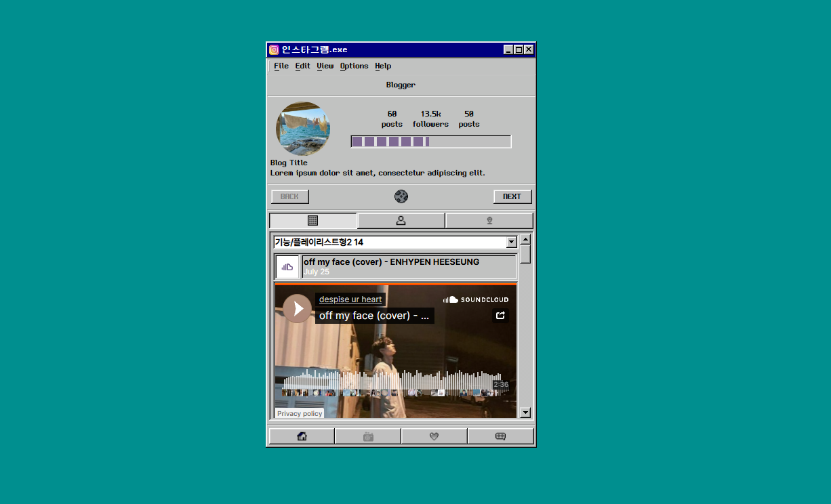This screenshot has height=504, width=831.
Task: Click the 2:36 track duration label
Action: tap(501, 385)
